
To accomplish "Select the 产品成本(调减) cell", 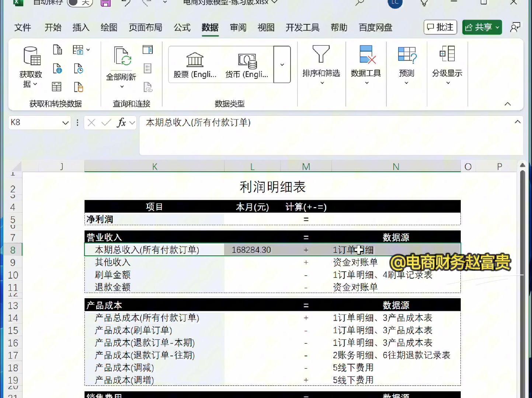I will pos(154,368).
